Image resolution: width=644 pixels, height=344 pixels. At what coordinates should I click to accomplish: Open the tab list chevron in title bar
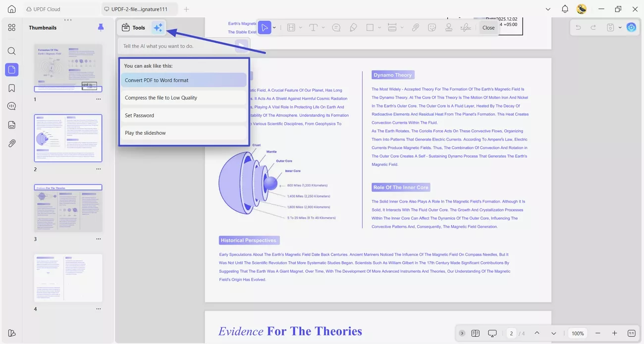[x=548, y=9]
